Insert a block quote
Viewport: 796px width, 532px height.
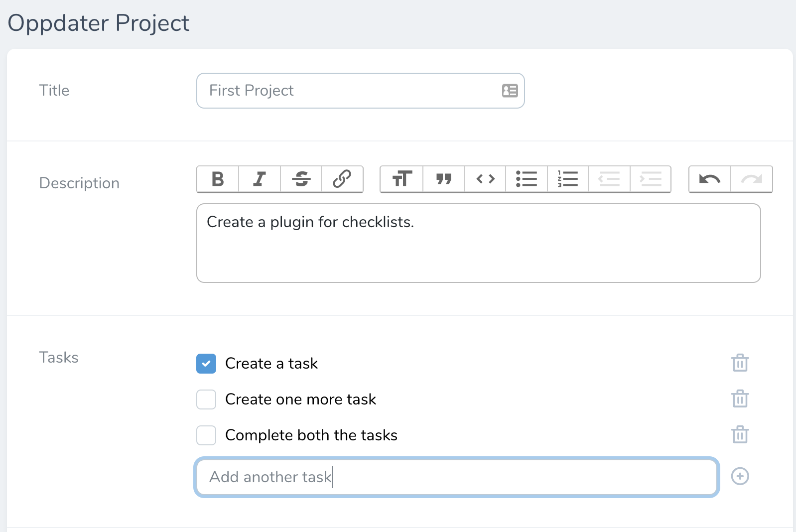[x=443, y=179]
